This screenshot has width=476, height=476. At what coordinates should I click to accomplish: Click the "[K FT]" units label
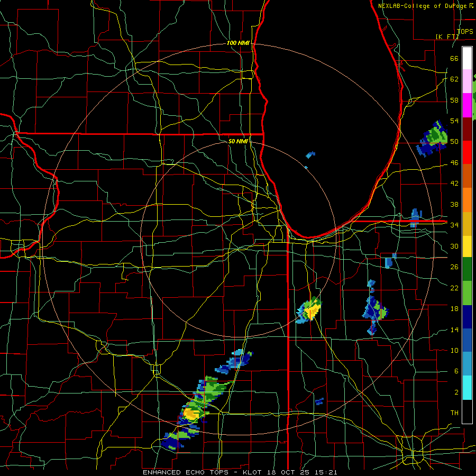447,36
